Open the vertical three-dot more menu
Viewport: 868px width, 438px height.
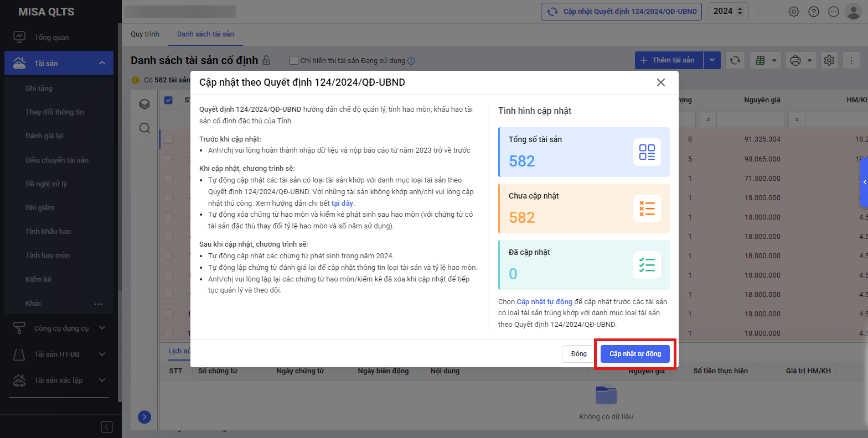pos(851,60)
